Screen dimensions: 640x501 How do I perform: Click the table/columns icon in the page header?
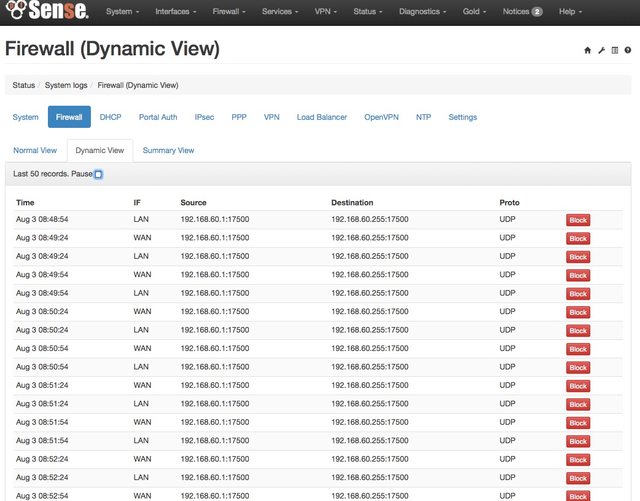point(614,50)
